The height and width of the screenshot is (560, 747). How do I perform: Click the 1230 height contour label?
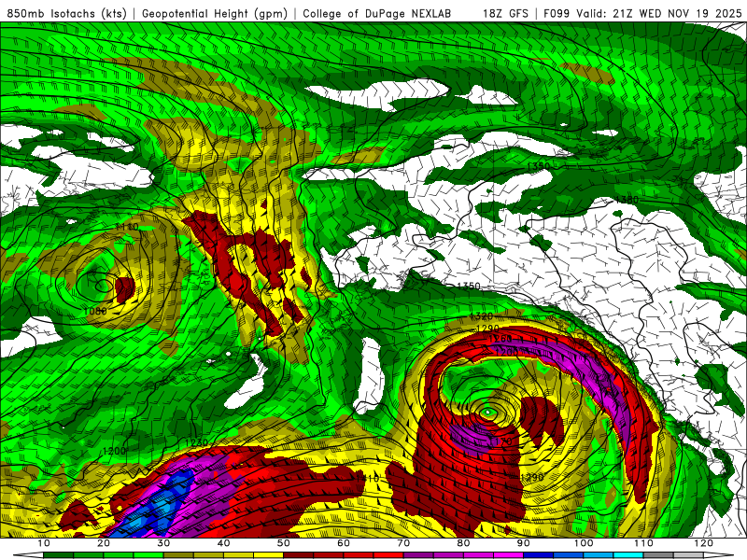[196, 442]
